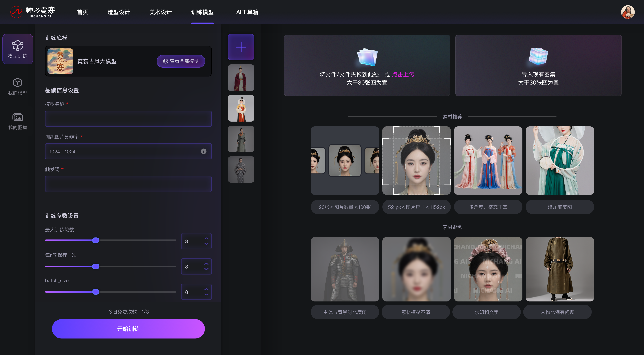Decrease the 每n轮保存一次 stepper value
Screen dimensions: 644x355
point(206,269)
